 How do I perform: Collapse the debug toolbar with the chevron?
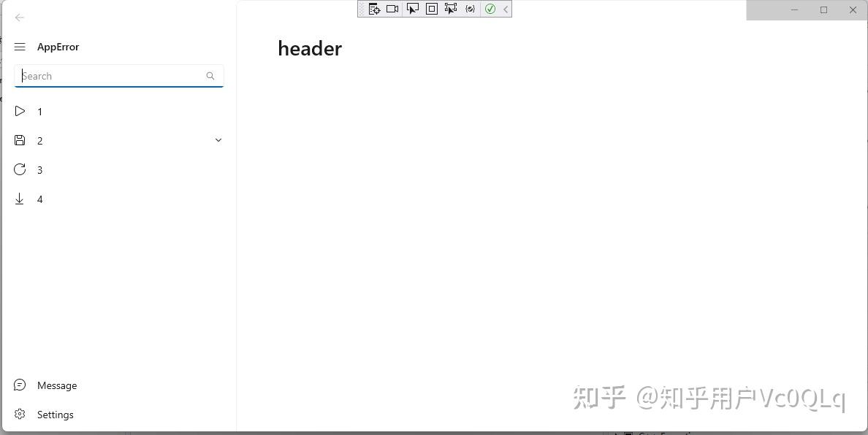tap(505, 9)
